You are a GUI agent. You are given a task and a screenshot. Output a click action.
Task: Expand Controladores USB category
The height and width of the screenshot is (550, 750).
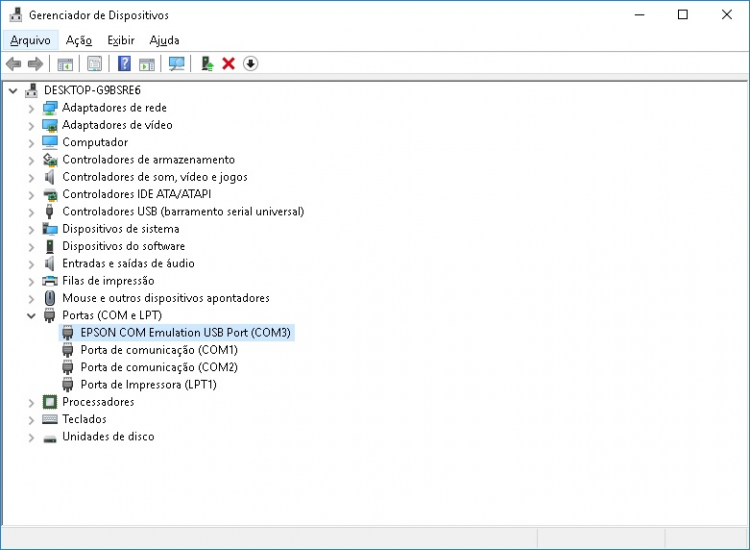(x=32, y=212)
